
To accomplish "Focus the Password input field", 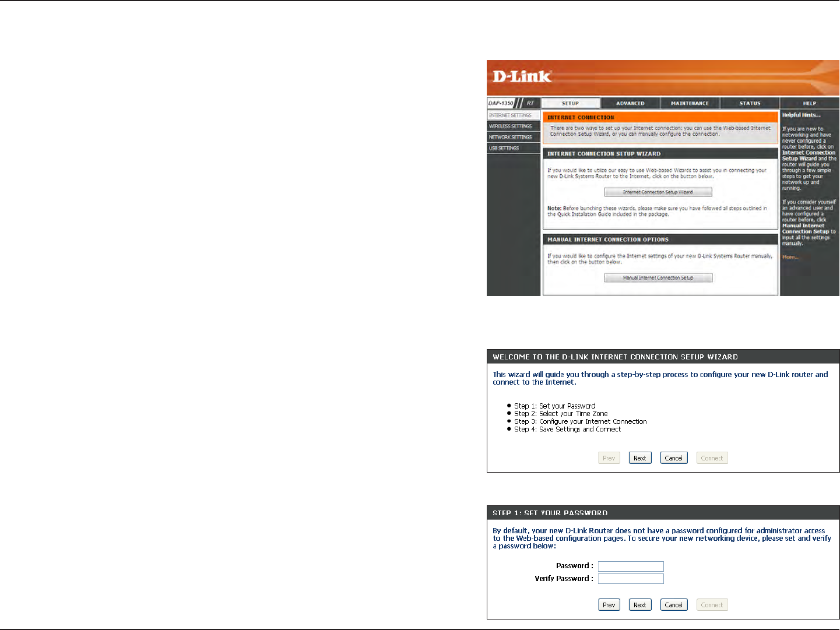I will pyautogui.click(x=631, y=566).
